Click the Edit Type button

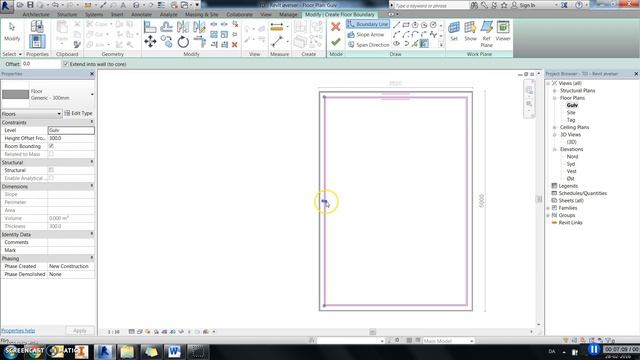[78, 113]
